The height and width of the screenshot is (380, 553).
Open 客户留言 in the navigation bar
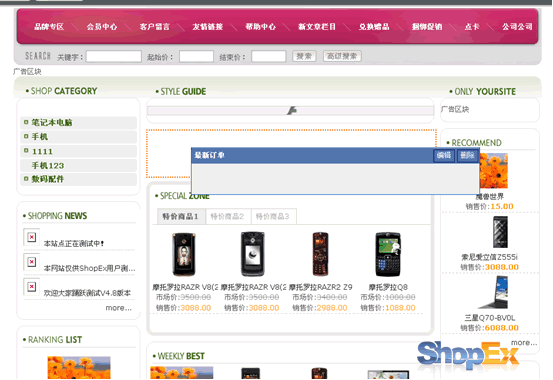[154, 27]
